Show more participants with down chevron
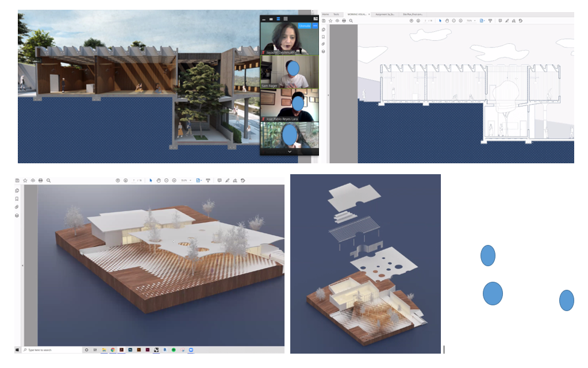Screen dimensions: 588x368 (x=290, y=152)
